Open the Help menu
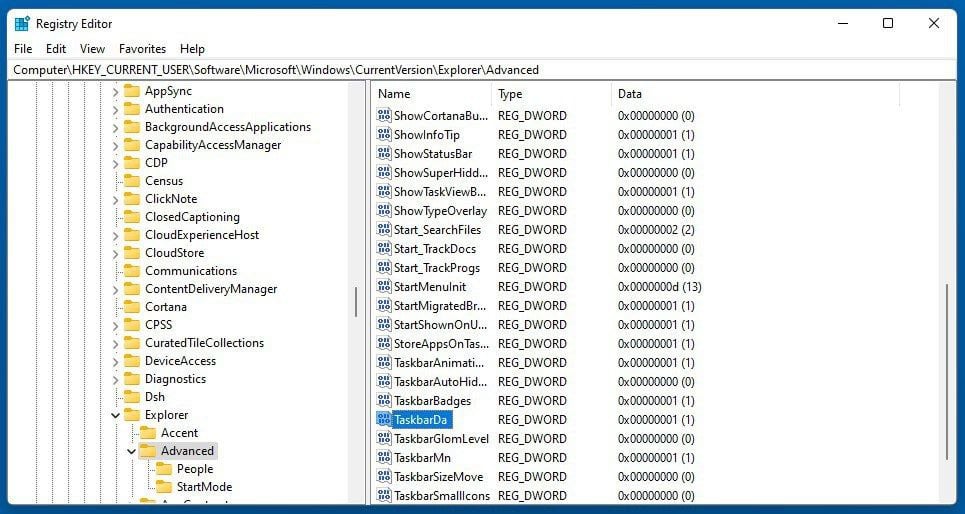 click(x=192, y=49)
